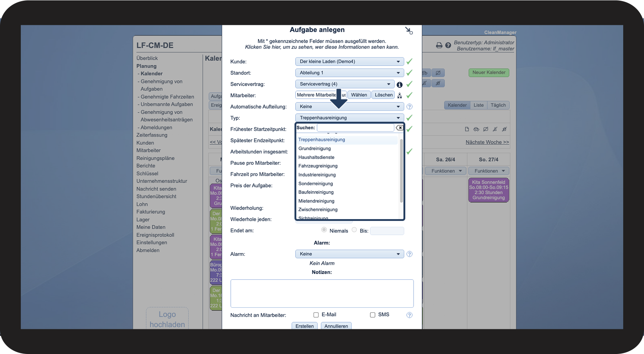
Task: Open Unternehmensstruktur in the sidebar
Action: click(162, 181)
